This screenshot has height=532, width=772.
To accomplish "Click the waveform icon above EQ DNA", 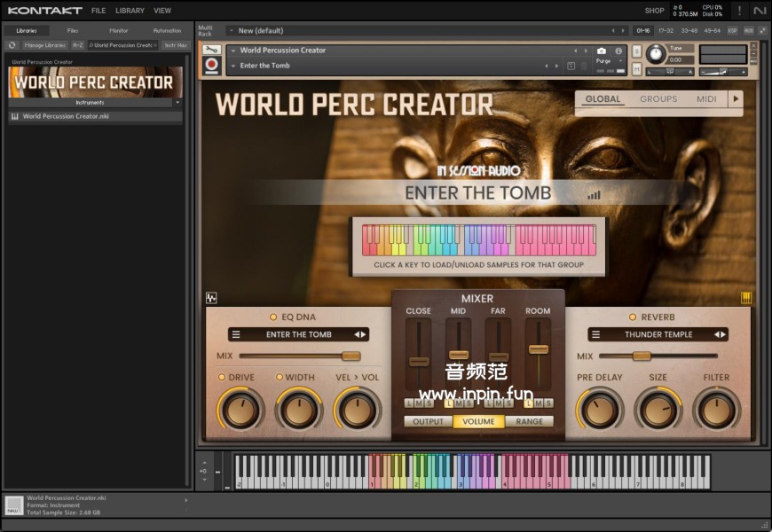I will pos(211,298).
